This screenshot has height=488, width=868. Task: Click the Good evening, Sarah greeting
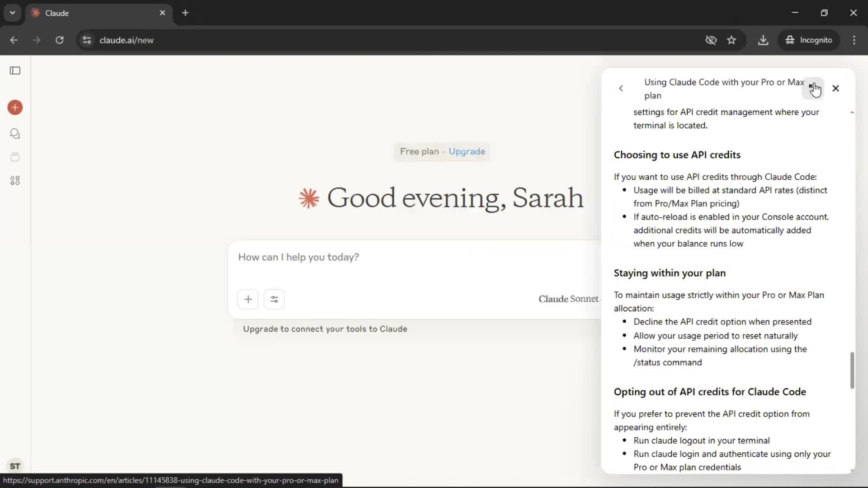coord(455,198)
